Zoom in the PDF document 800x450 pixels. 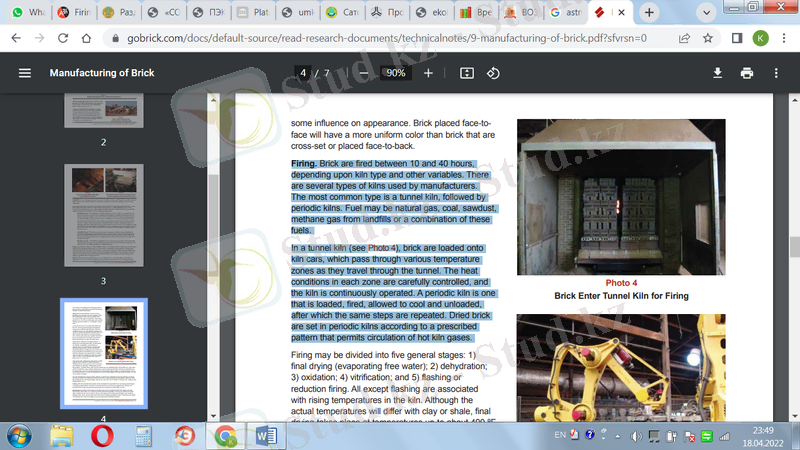pyautogui.click(x=429, y=73)
